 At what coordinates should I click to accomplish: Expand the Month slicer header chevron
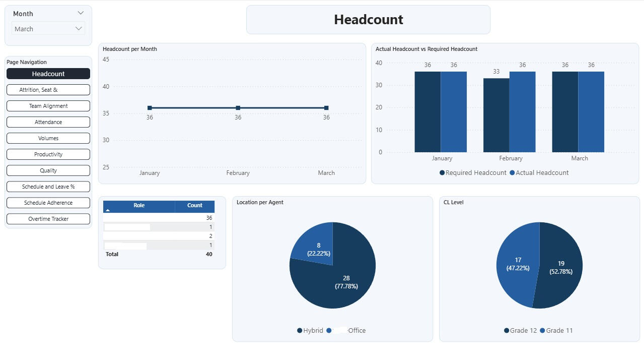81,13
